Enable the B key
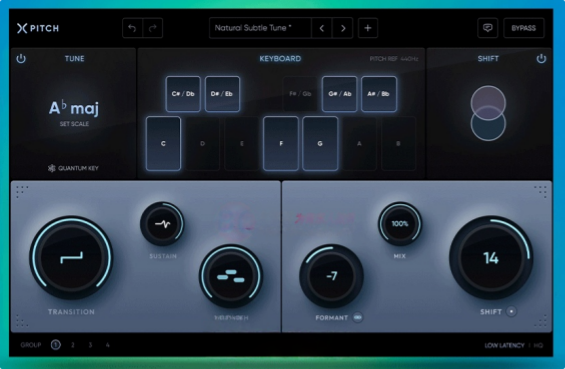 point(398,143)
